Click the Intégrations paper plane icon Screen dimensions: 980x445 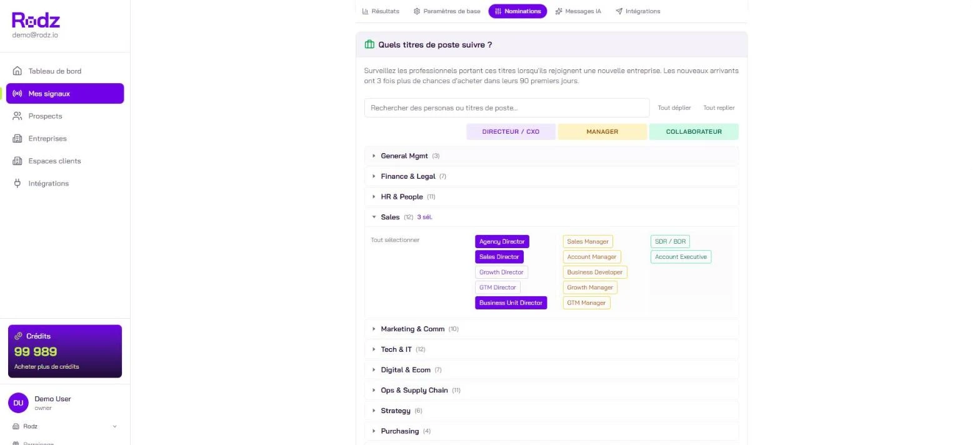tap(619, 11)
